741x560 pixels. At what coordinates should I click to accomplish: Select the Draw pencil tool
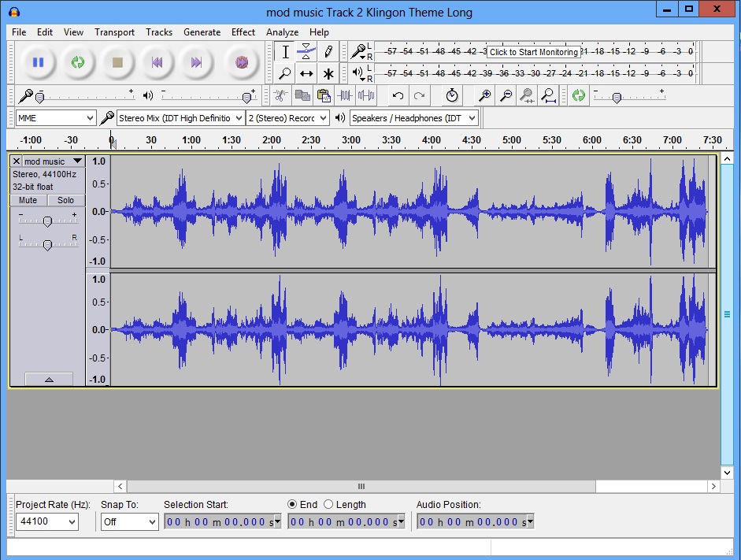[x=328, y=52]
